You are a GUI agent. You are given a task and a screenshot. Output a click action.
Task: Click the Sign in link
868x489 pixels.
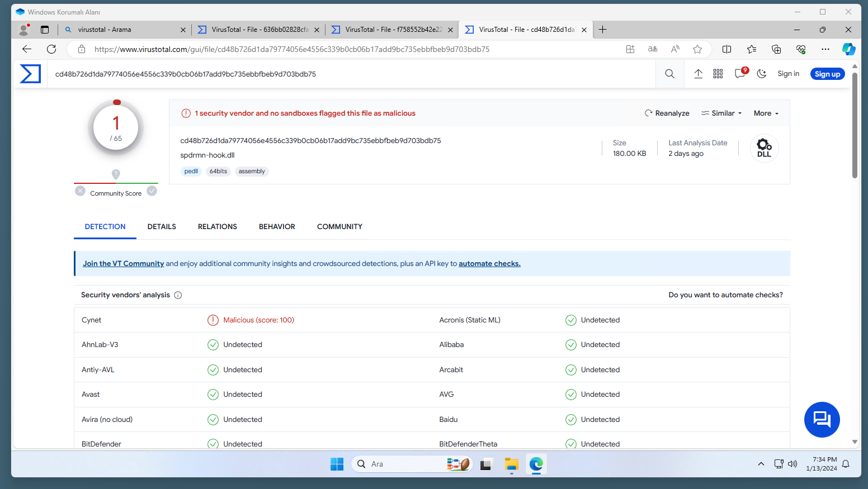click(788, 74)
